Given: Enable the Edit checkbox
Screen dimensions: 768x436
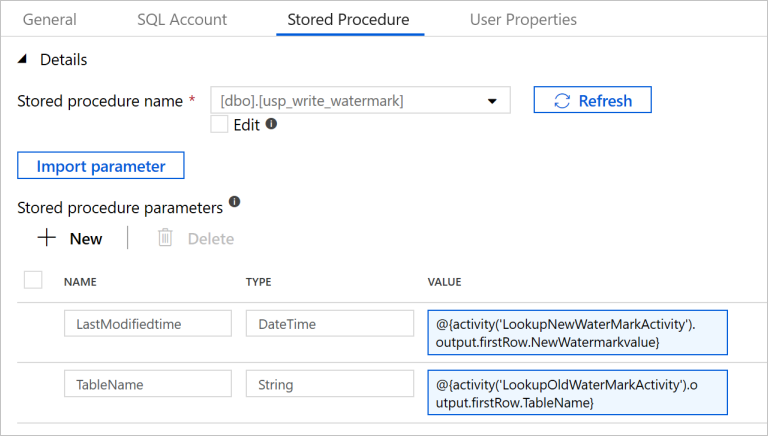Looking at the screenshot, I should pyautogui.click(x=220, y=125).
